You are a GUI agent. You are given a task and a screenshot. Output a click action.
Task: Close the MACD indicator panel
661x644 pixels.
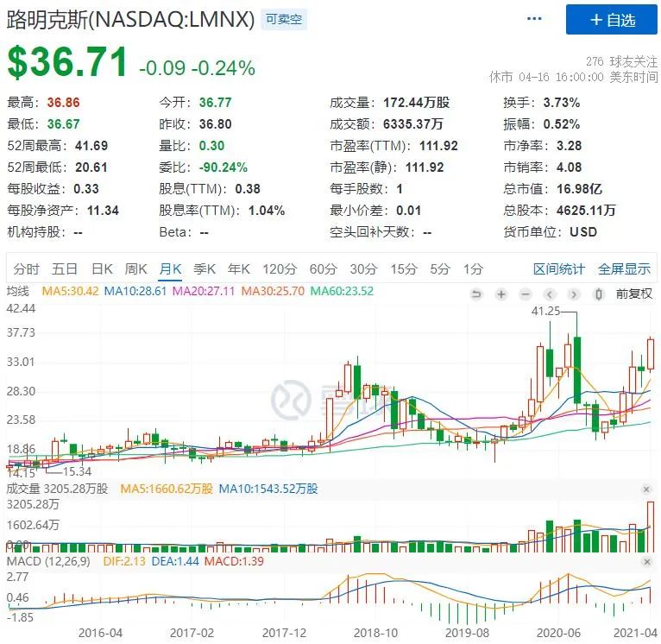click(646, 562)
